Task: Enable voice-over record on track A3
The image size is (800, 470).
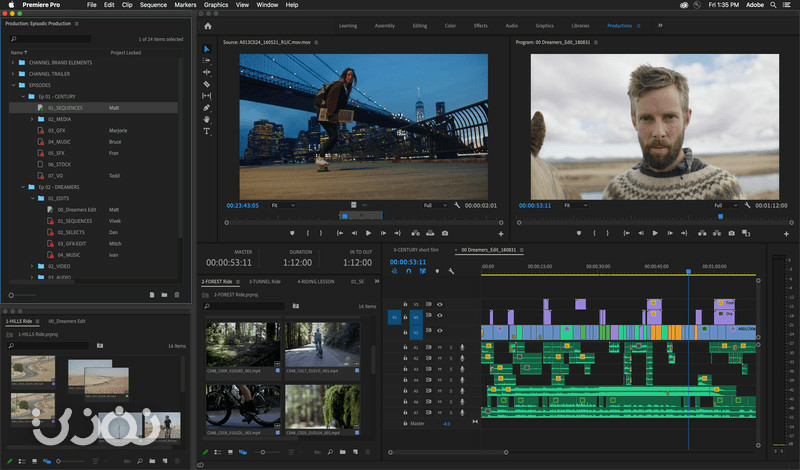Action: [462, 369]
